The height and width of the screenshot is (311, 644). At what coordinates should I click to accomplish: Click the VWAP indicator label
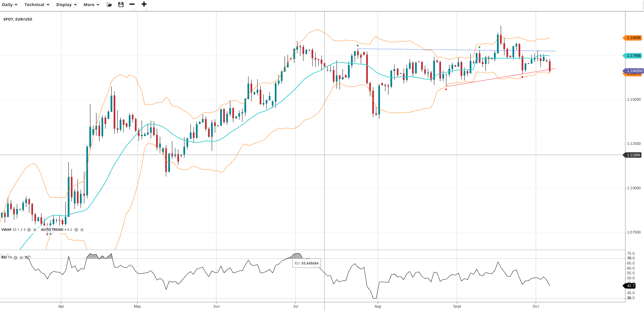(x=6, y=230)
